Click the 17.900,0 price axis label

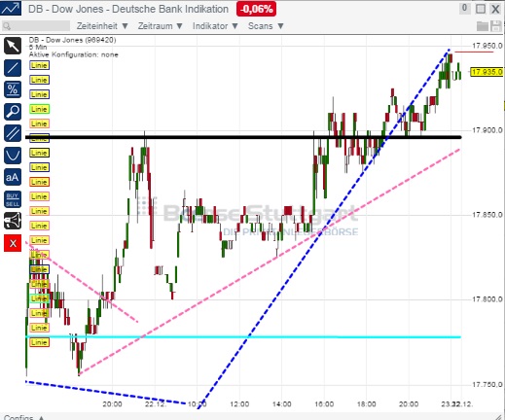(x=487, y=130)
